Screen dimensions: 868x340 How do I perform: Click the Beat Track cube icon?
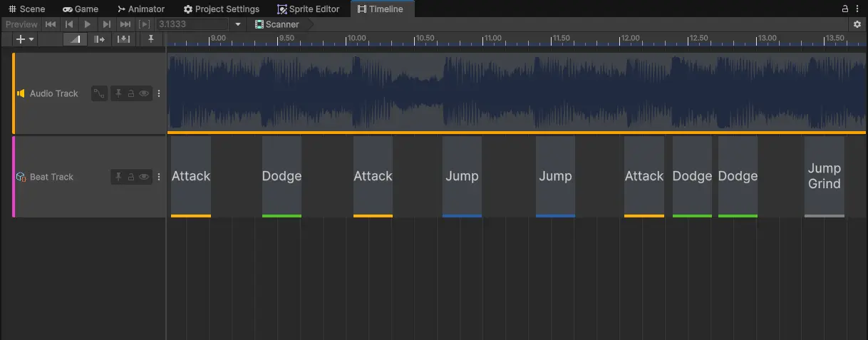click(21, 177)
